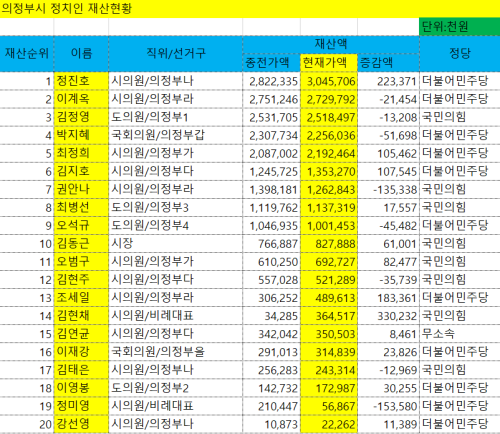The height and width of the screenshot is (434, 500).
Task: Select the cell 국회의원/의정부갑
Action: pos(176,135)
